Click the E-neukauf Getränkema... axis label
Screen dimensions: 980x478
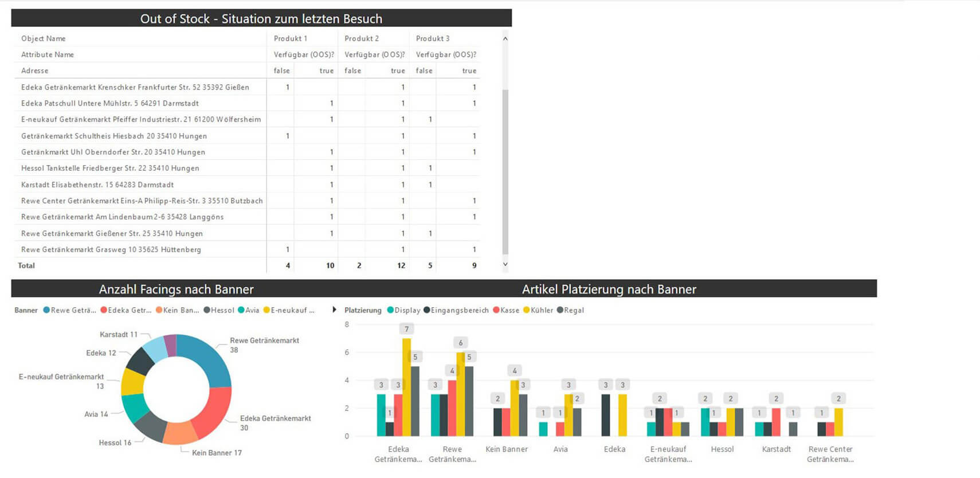click(668, 455)
